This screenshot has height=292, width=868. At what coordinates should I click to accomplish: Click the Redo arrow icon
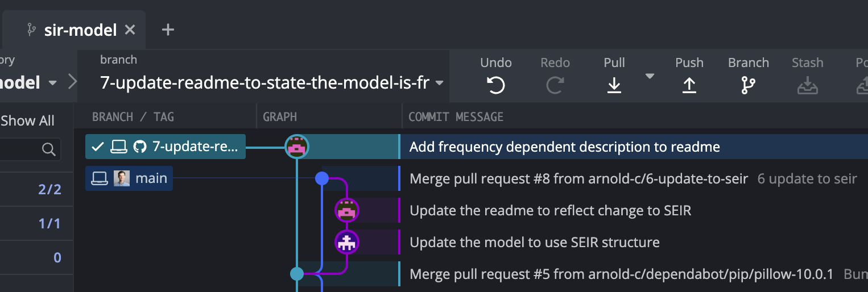(x=555, y=85)
